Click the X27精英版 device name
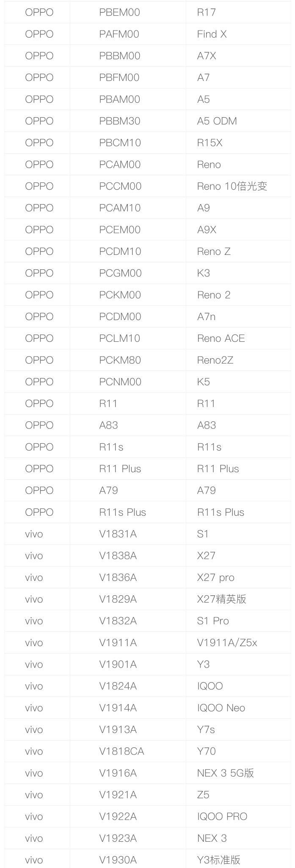Image resolution: width=295 pixels, height=868 pixels. click(221, 599)
